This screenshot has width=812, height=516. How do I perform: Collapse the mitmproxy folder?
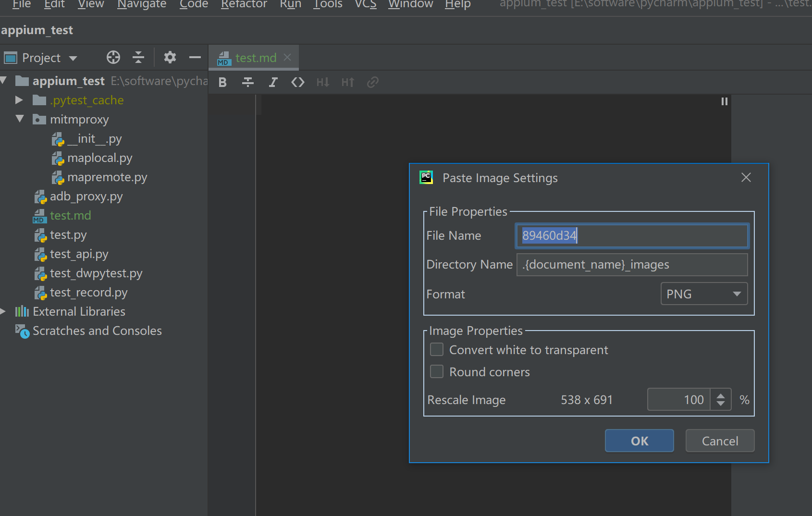[x=20, y=119]
